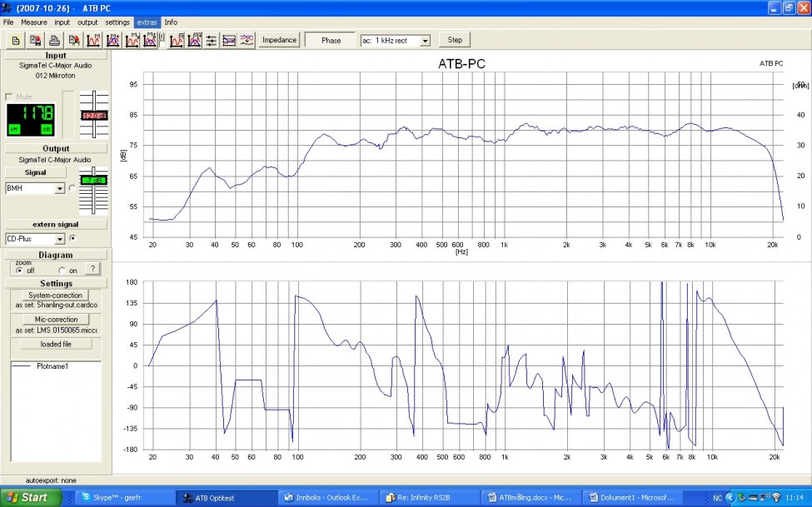Select the zoom off radio button
The height and width of the screenshot is (507, 812).
click(x=19, y=271)
